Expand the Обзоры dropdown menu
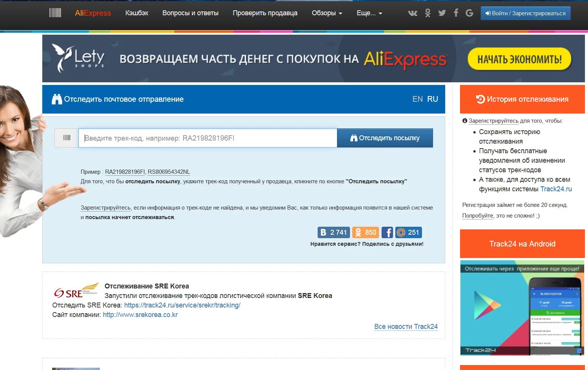Screen dimensions: 588x370 click(x=327, y=13)
